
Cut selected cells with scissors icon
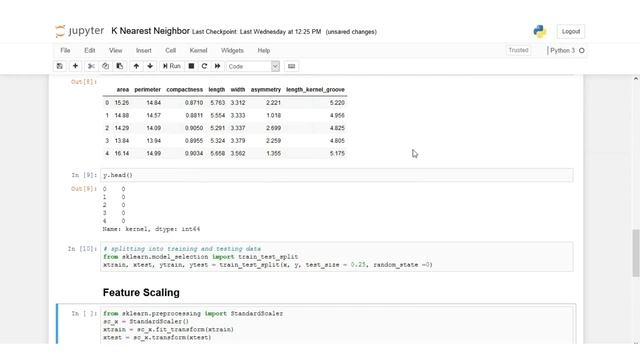point(91,66)
